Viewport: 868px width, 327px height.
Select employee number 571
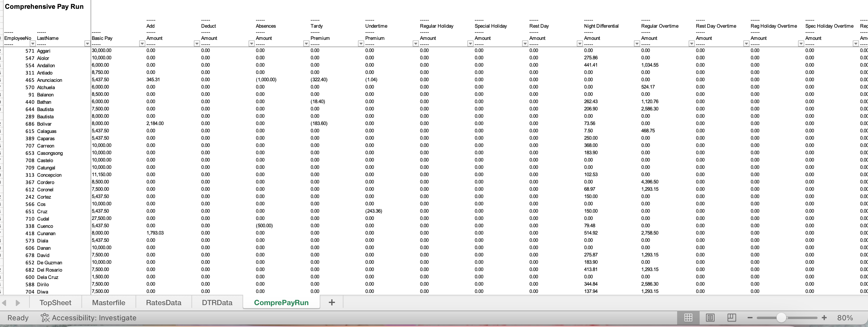click(30, 51)
